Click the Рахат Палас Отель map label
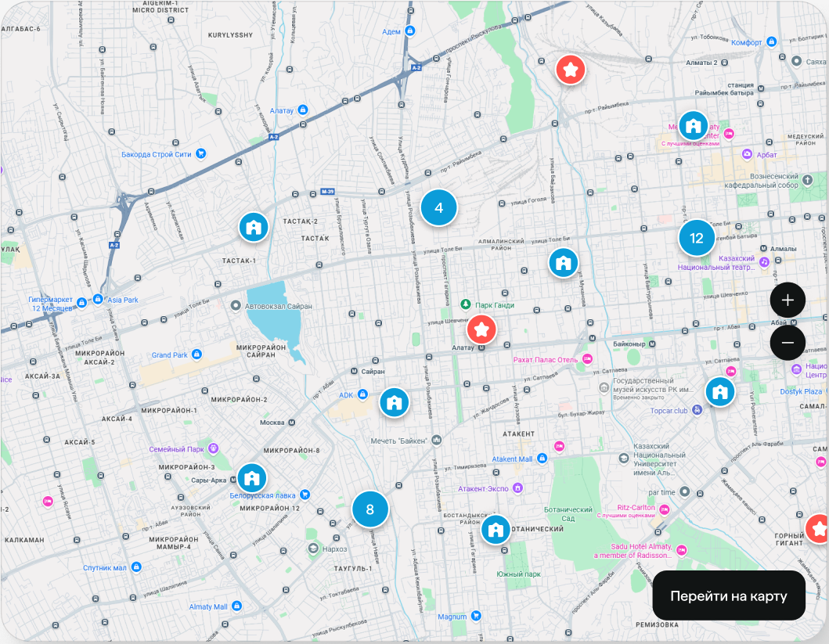Viewport: 829px width, 644px height. pyautogui.click(x=545, y=360)
